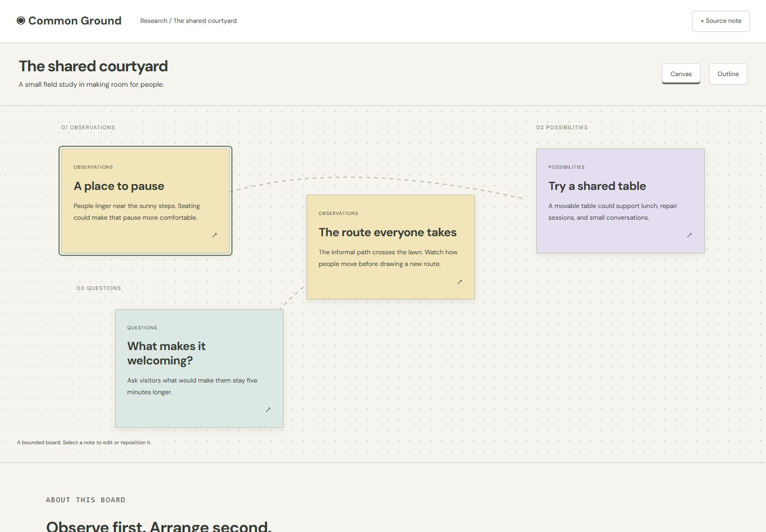Click the "Ask visitors what would make them stay" description

point(192,386)
